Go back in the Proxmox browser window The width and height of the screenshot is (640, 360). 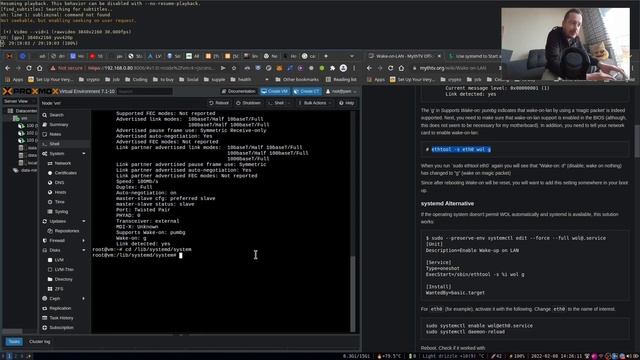click(x=8, y=68)
